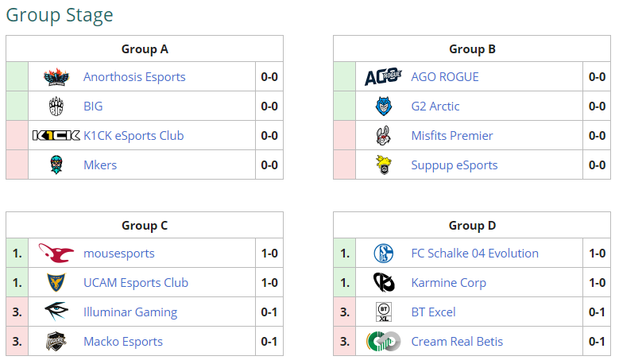Screen dimensions: 619x364
Task: Click the BIG team logo
Action: [56, 106]
